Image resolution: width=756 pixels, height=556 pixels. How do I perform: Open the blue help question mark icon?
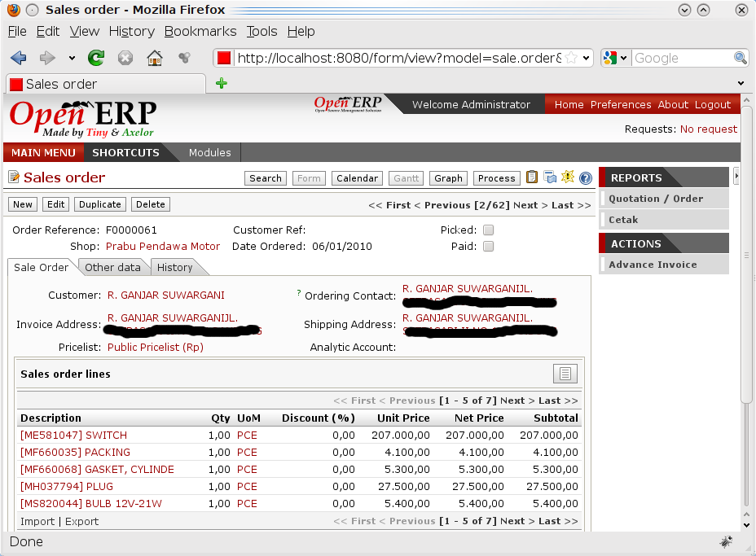[586, 178]
